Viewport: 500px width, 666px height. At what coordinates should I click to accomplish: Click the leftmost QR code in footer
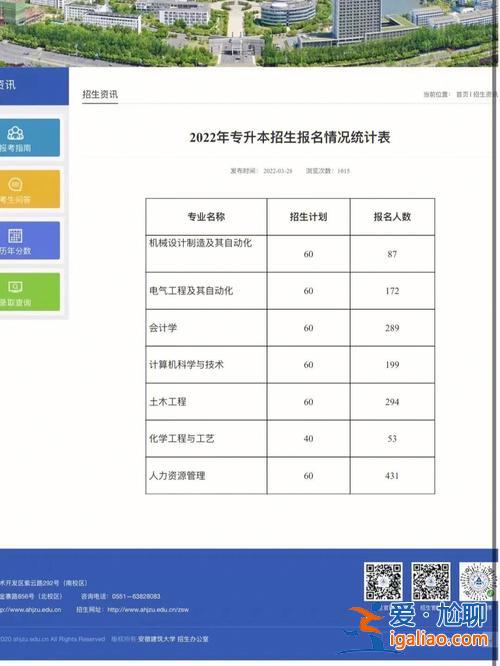tap(383, 581)
